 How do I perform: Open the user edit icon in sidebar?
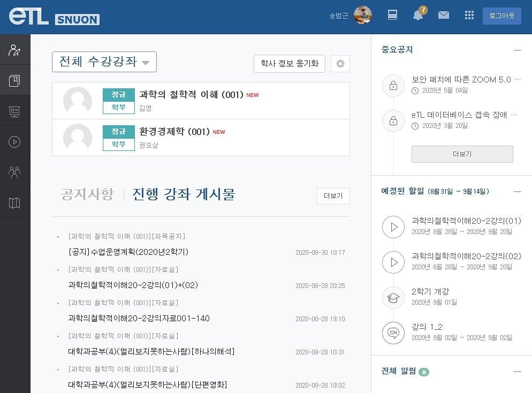tap(15, 51)
